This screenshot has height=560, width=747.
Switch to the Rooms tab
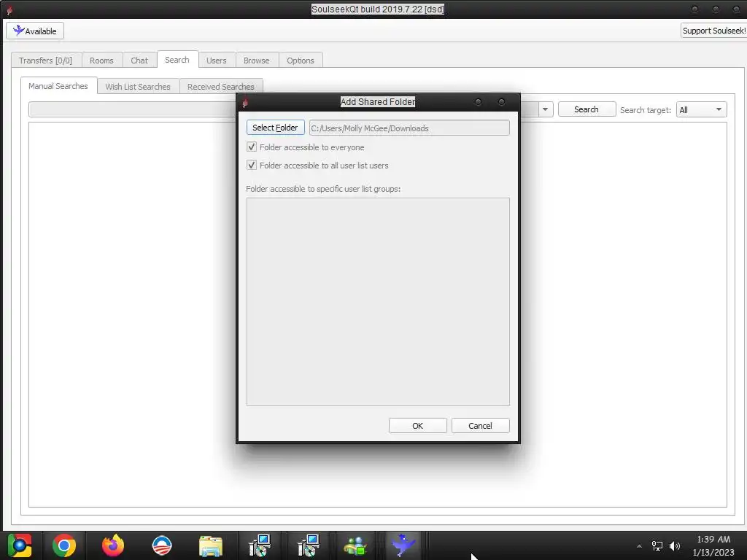(101, 61)
